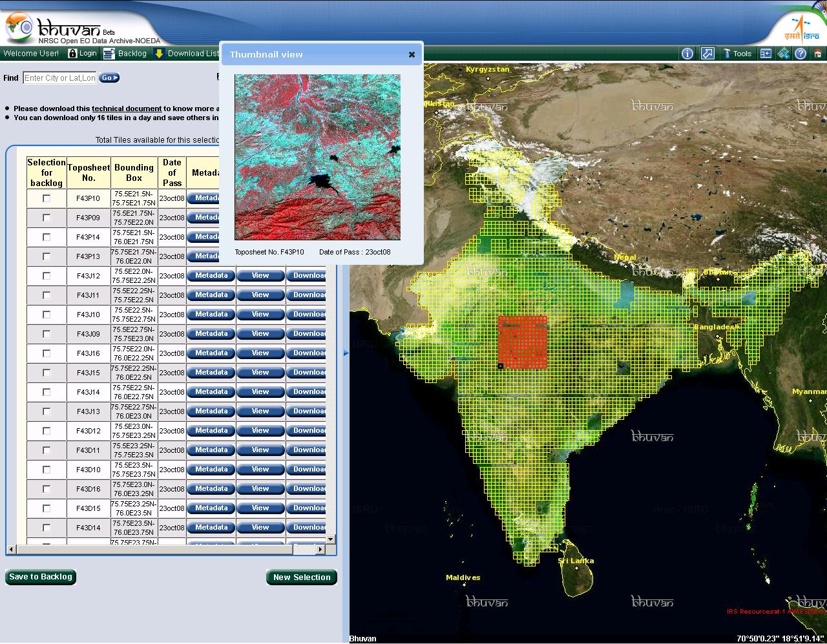The image size is (827, 644).
Task: Download tile for toposheet F43J14
Action: (306, 392)
